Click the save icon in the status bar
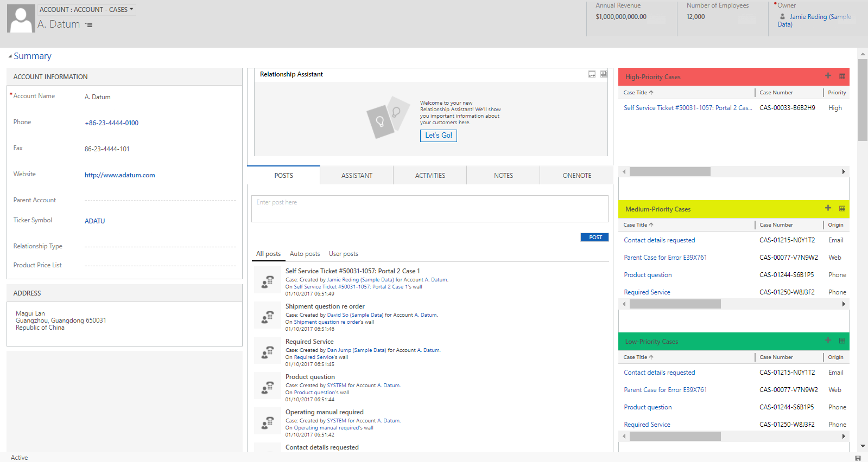Viewport: 868px width, 462px height. [x=858, y=458]
